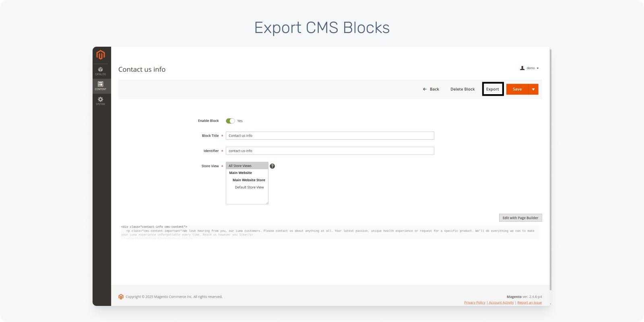644x322 pixels.
Task: Choose Main Website in store list
Action: [x=241, y=173]
